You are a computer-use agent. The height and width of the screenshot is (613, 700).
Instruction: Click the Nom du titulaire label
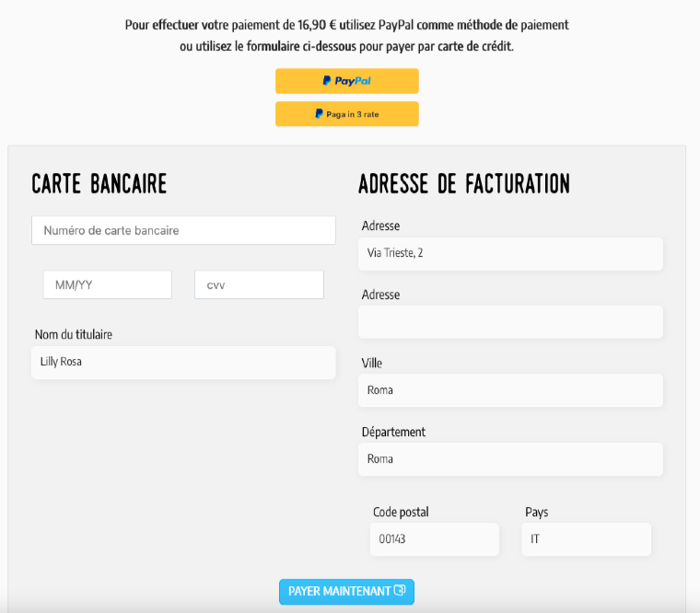(74, 334)
